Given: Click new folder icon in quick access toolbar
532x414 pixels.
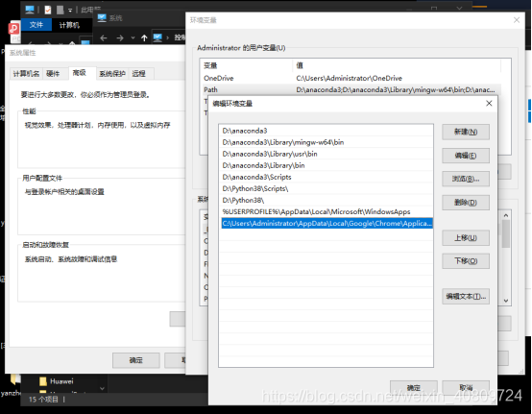Looking at the screenshot, I should [60, 10].
